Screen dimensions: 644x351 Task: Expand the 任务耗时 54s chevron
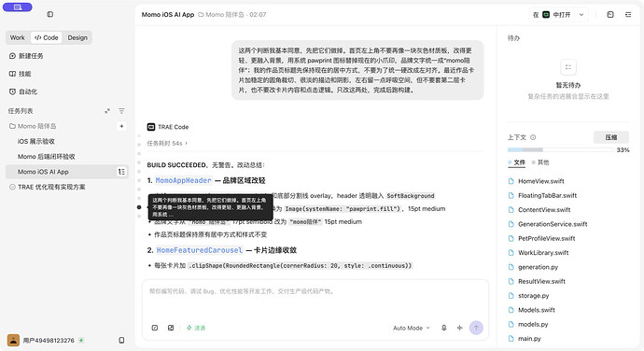[186, 144]
